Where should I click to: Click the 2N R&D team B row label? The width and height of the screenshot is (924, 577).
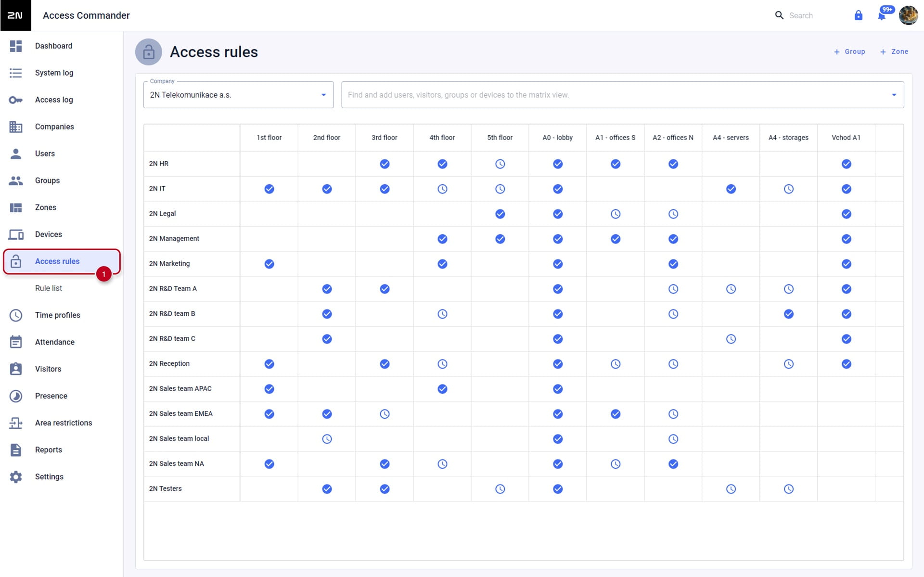click(x=172, y=314)
